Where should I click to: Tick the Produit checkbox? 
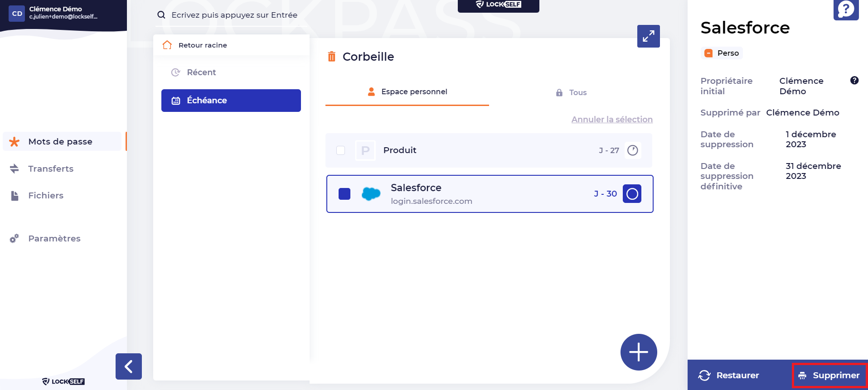point(341,150)
